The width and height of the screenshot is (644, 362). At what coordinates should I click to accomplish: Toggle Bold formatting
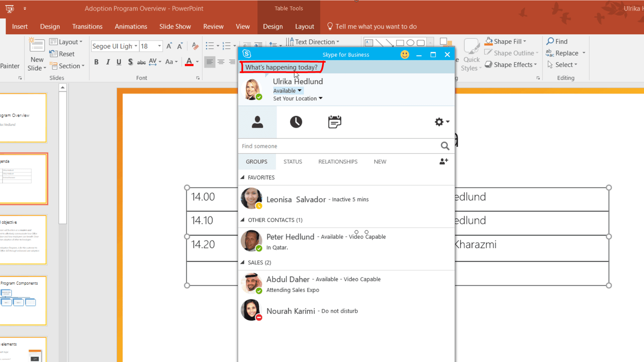point(96,62)
